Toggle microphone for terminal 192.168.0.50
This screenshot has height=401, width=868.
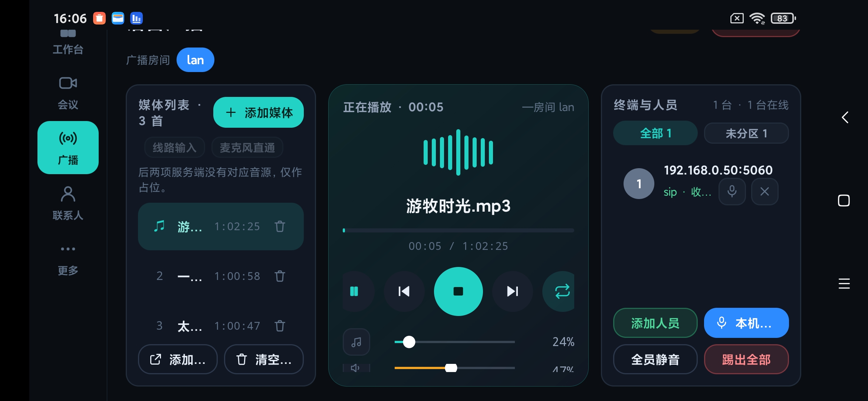coord(732,192)
